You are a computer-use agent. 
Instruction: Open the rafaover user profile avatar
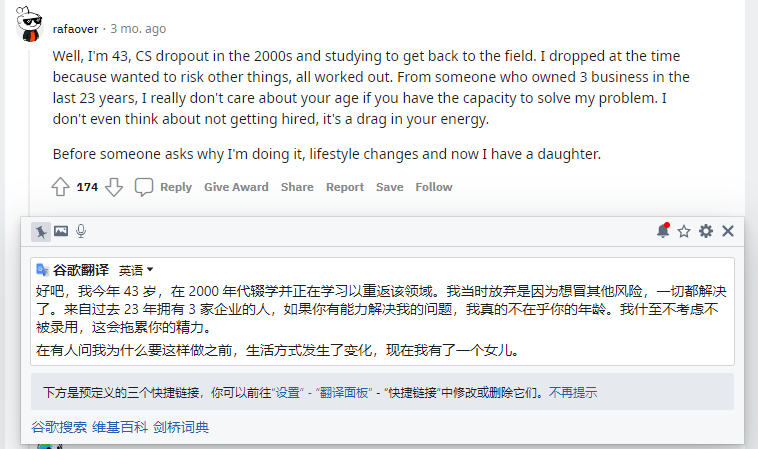pyautogui.click(x=30, y=24)
